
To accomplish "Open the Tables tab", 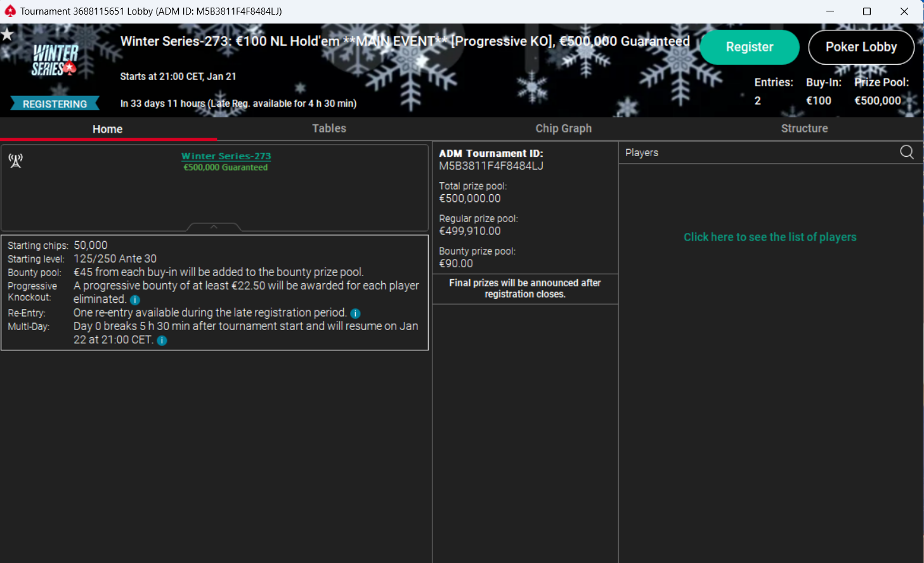I will pos(329,128).
